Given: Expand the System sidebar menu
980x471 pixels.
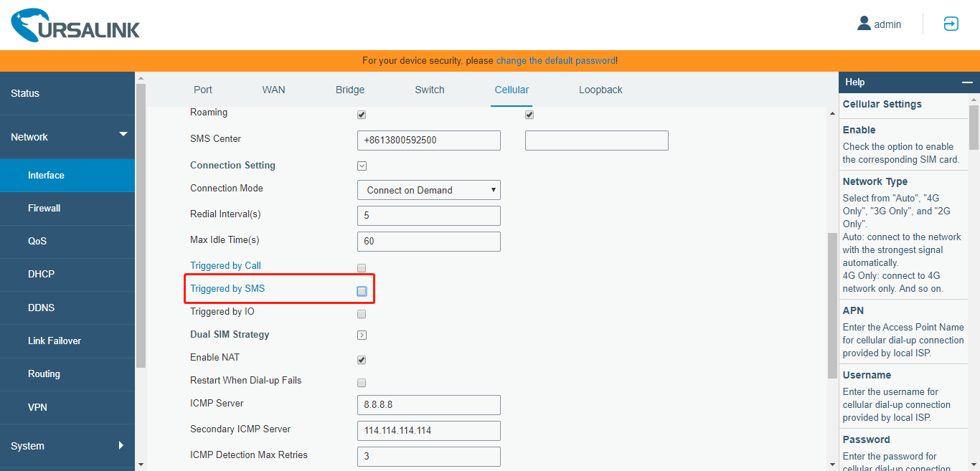Looking at the screenshot, I should point(67,445).
